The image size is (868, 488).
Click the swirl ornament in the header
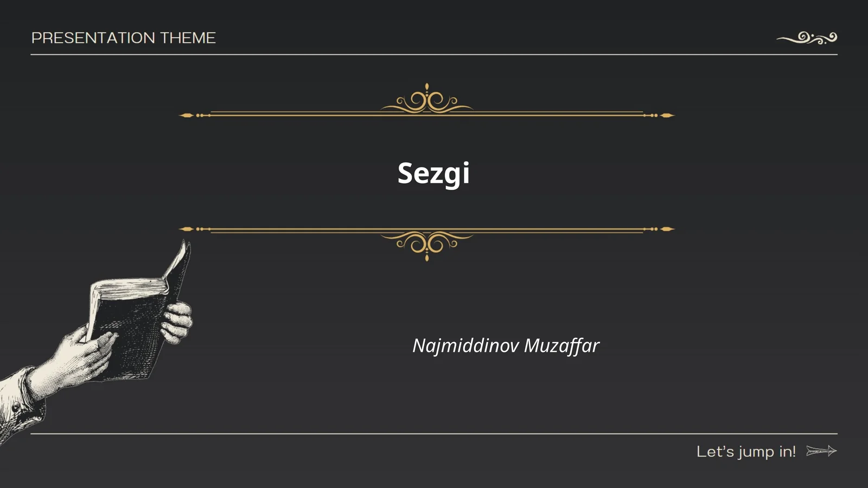pos(807,38)
